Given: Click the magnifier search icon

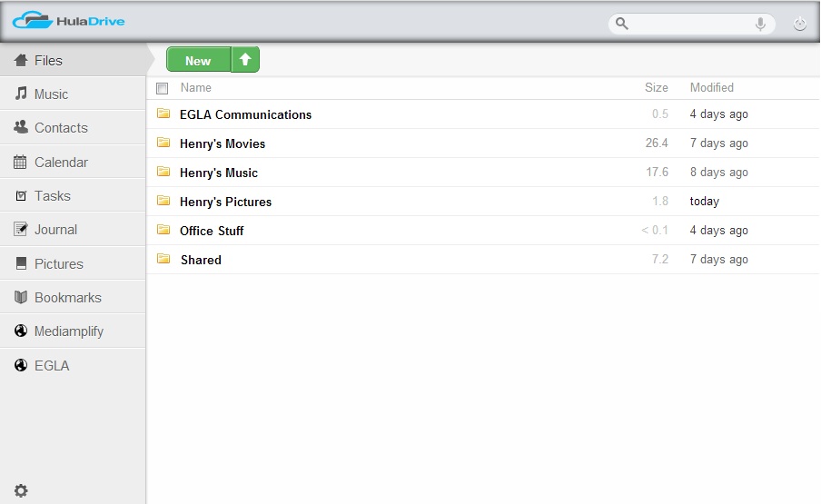Looking at the screenshot, I should click(622, 24).
